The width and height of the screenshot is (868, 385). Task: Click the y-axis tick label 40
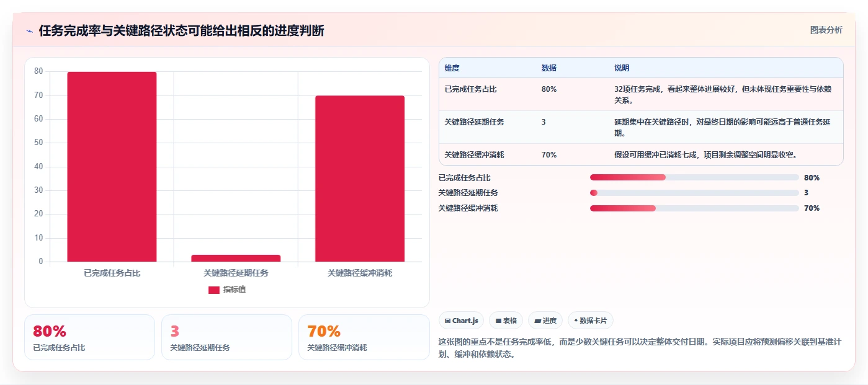click(x=38, y=167)
